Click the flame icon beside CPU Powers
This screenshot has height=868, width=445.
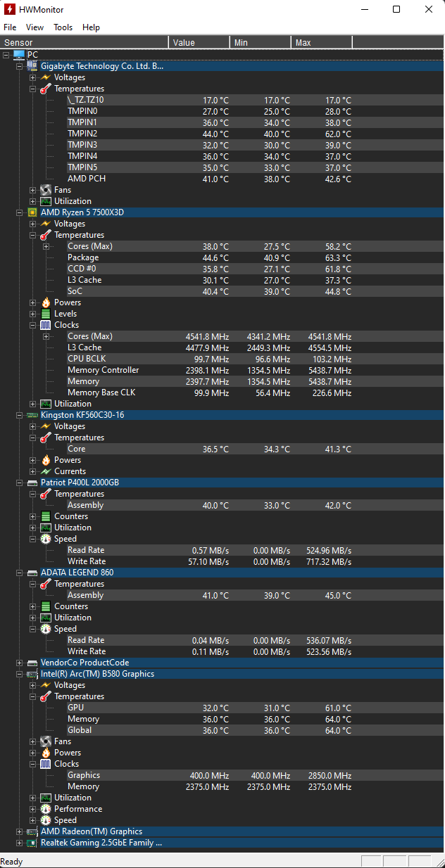coord(46,302)
